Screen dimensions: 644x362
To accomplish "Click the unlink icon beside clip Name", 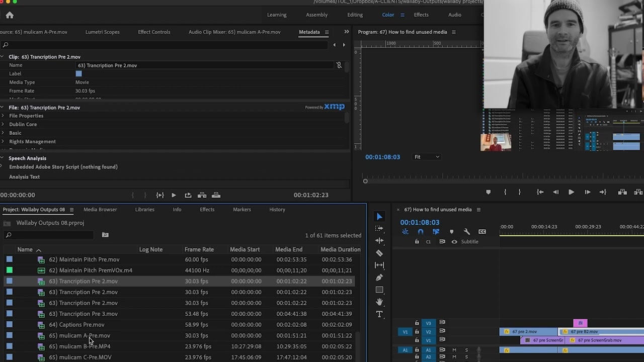I will (339, 65).
